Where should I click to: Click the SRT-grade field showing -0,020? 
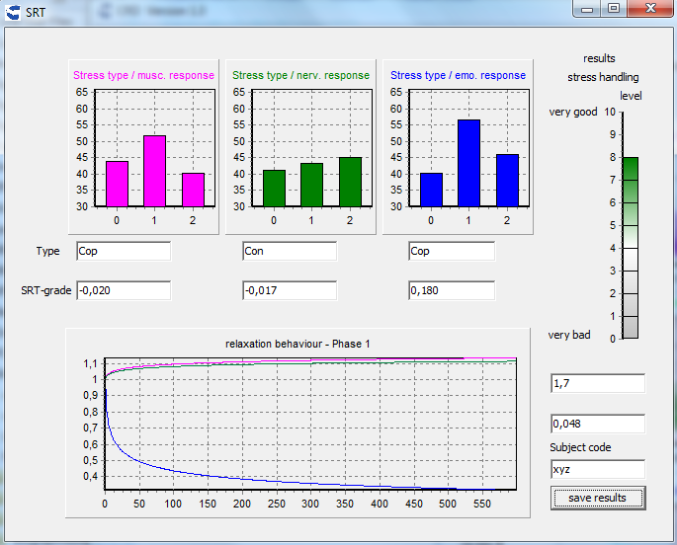click(123, 291)
